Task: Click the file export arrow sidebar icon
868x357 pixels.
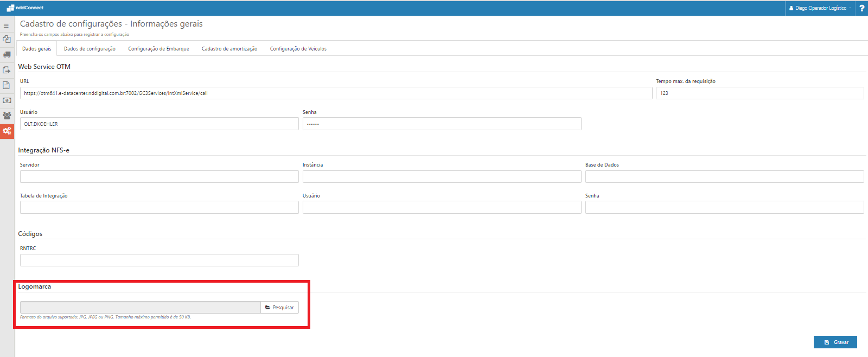Action: (7, 70)
